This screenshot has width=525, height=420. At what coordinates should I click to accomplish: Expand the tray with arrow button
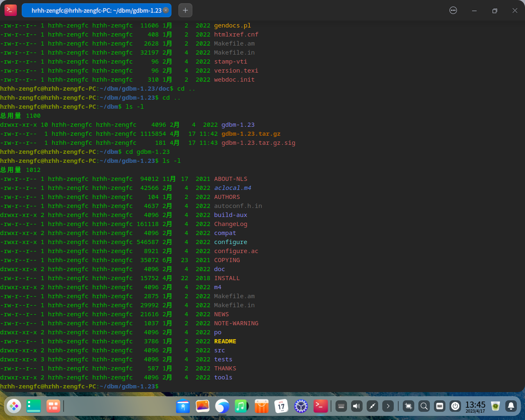[x=388, y=406]
